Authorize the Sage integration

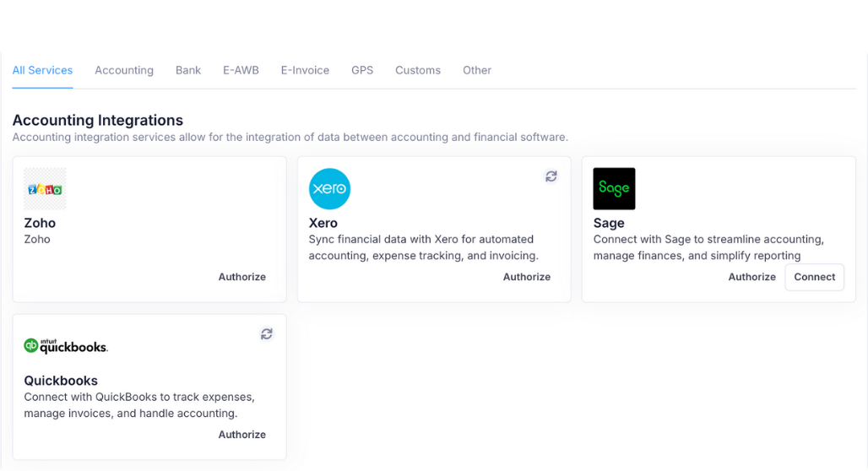pos(751,277)
